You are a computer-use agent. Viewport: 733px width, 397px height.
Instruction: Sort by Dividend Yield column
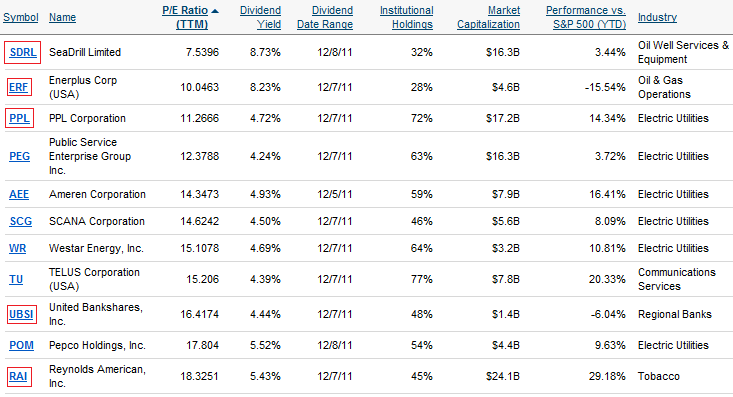click(x=260, y=17)
